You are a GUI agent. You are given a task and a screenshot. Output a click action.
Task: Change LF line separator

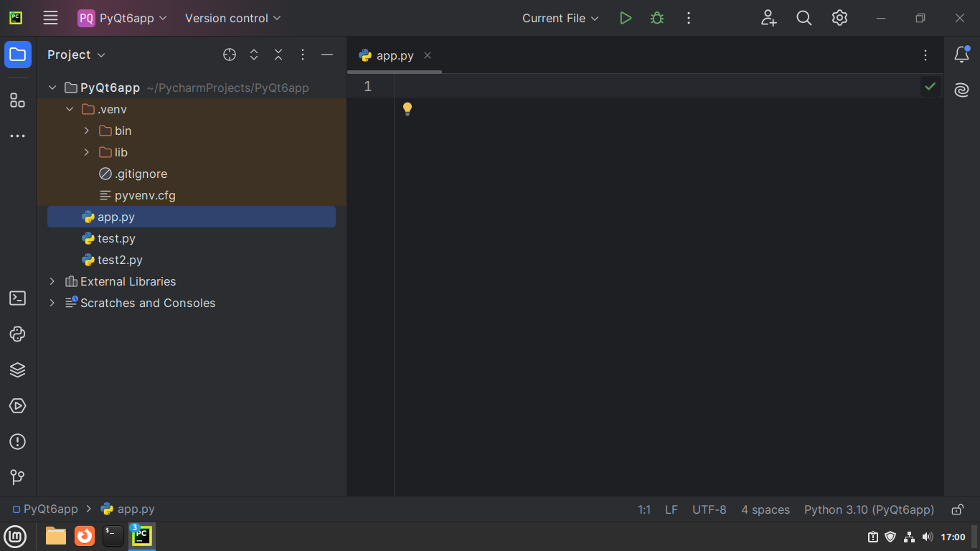coord(672,509)
